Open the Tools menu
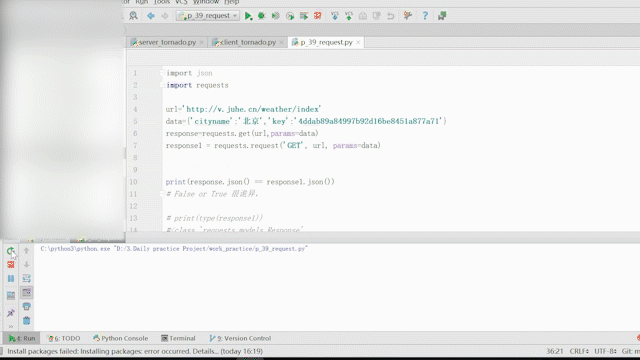Image resolution: width=640 pixels, height=360 pixels. (x=161, y=2)
